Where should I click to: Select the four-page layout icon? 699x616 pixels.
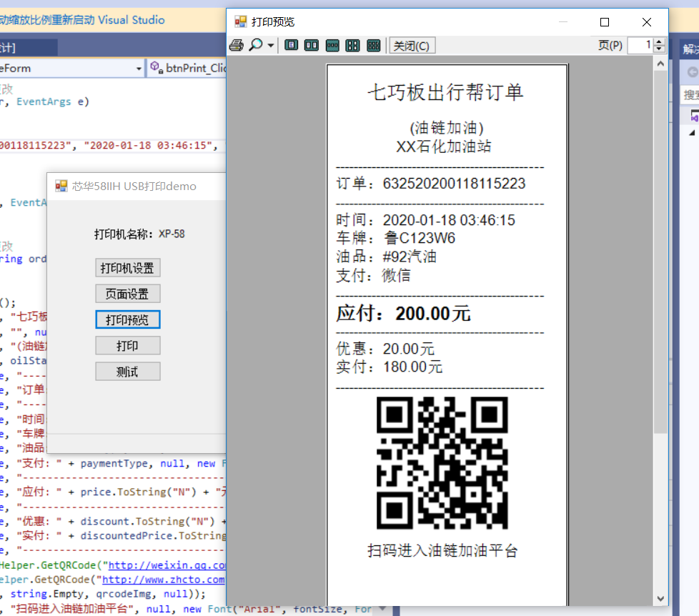[x=352, y=45]
